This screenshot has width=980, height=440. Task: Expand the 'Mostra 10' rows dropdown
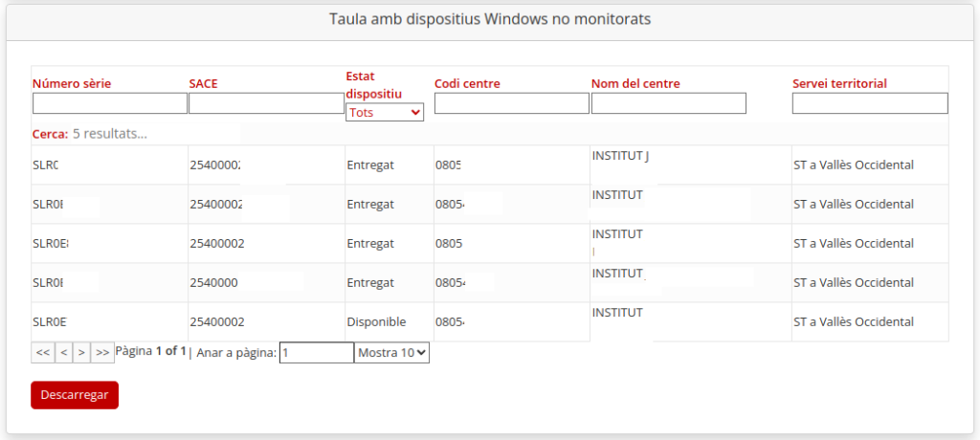point(392,353)
